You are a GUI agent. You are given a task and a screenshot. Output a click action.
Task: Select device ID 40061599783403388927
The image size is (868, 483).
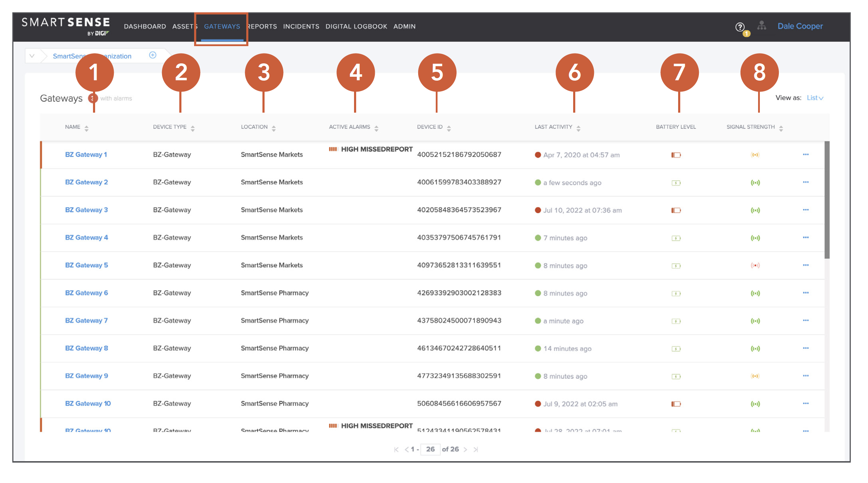pos(459,182)
